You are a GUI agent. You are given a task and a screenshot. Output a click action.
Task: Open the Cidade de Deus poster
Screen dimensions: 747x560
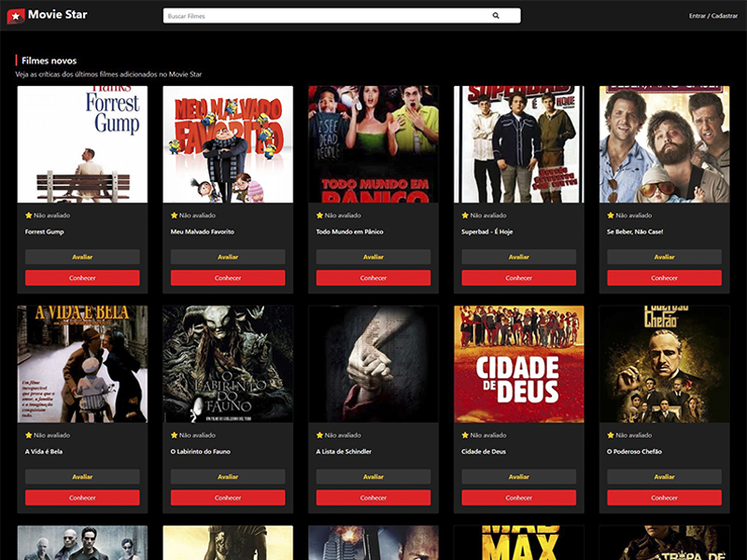tap(519, 364)
